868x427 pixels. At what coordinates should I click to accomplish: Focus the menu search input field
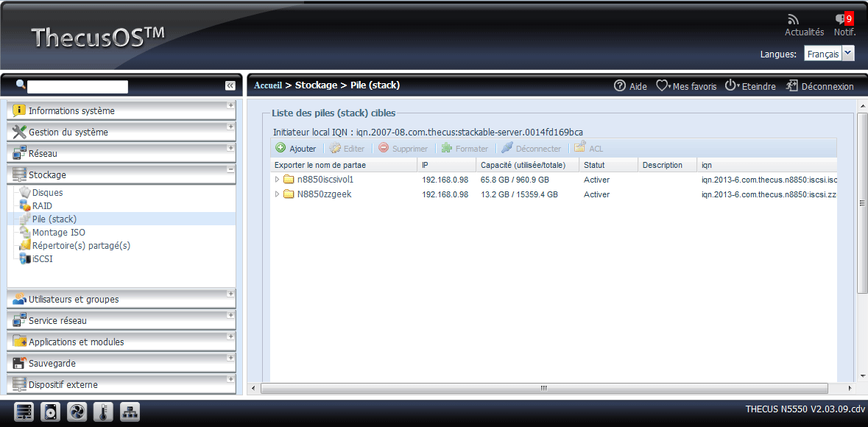coord(77,86)
